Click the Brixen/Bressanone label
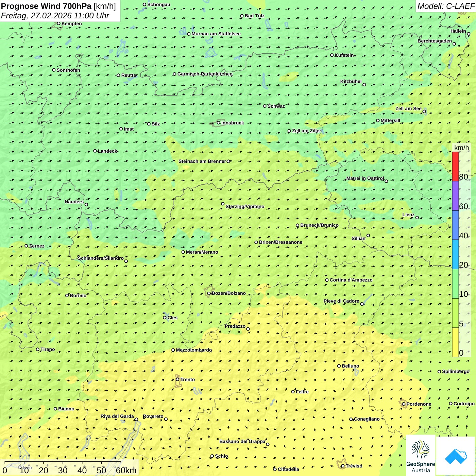This screenshot has width=476, height=476. 280,242
